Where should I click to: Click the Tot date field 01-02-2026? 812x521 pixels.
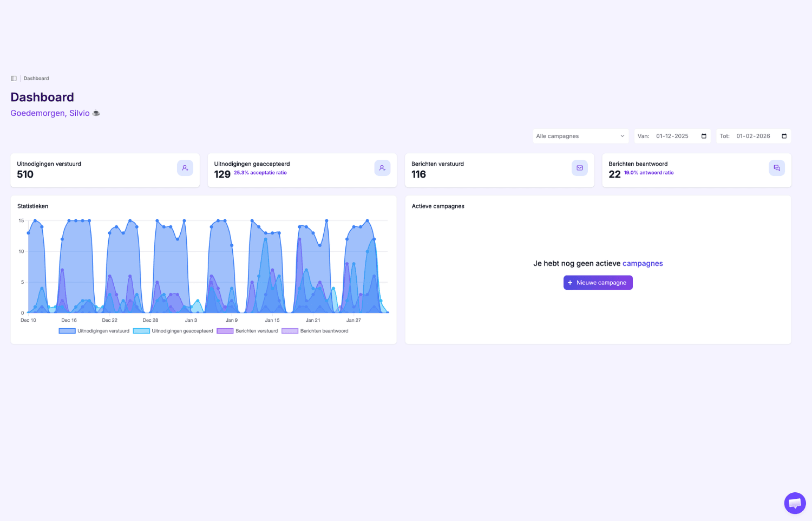point(753,136)
